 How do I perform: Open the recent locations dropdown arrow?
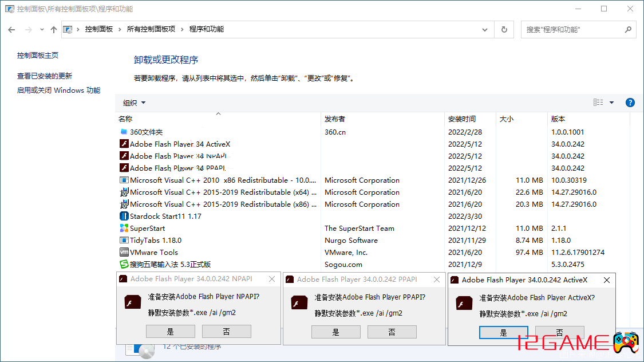[x=42, y=30]
